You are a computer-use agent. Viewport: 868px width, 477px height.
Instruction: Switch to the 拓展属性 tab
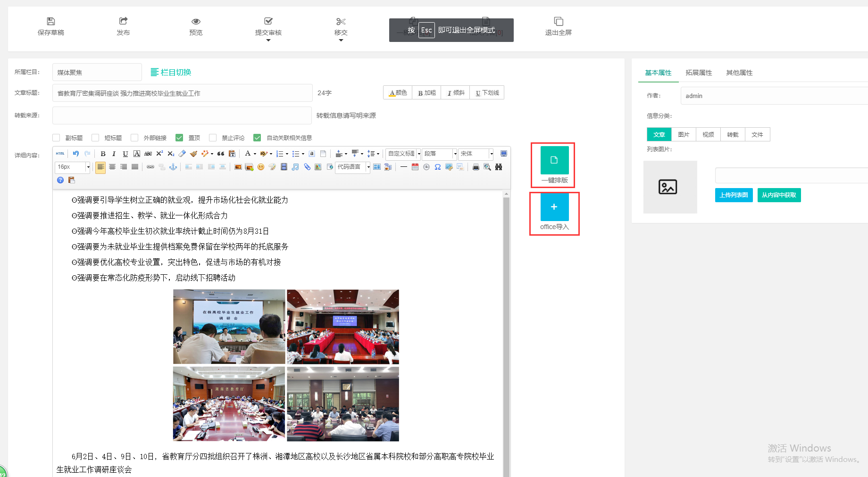tap(699, 73)
